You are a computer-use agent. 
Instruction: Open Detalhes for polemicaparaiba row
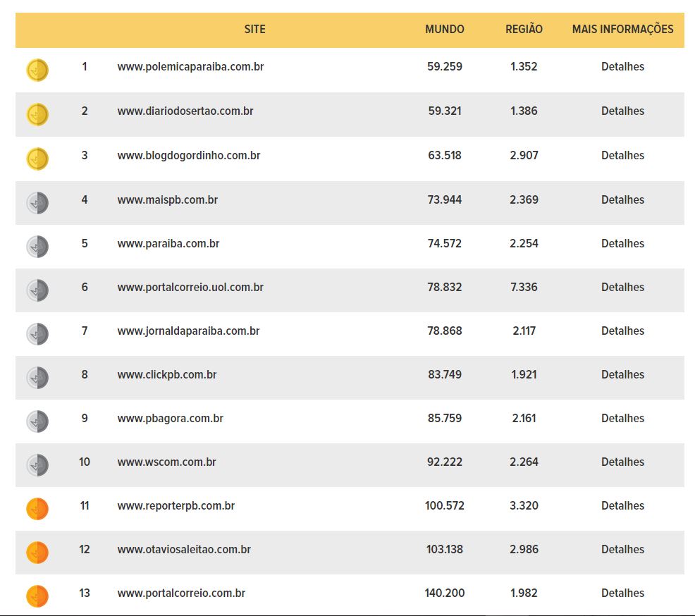tap(622, 66)
